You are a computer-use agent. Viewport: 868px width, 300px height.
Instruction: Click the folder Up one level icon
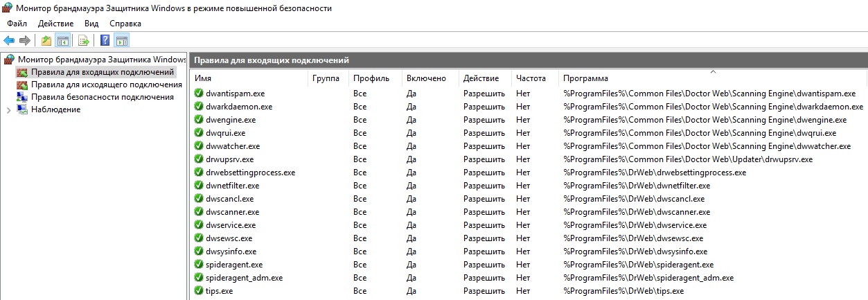[x=46, y=40]
